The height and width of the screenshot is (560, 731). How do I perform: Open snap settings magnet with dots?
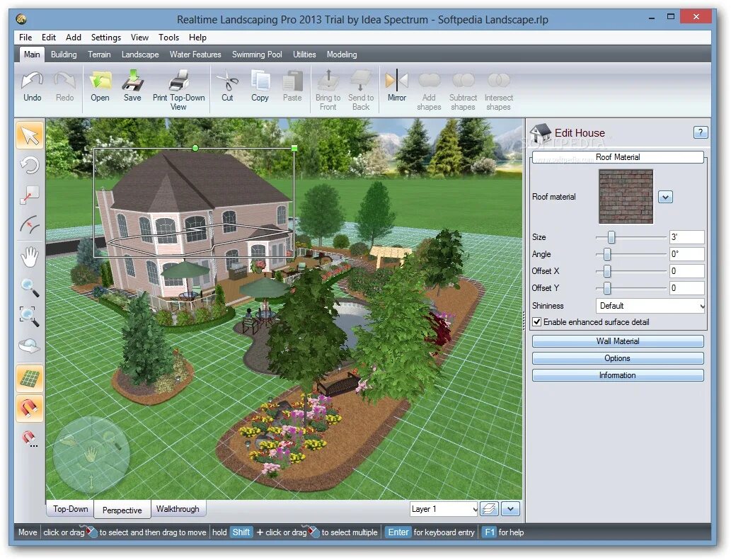(30, 438)
